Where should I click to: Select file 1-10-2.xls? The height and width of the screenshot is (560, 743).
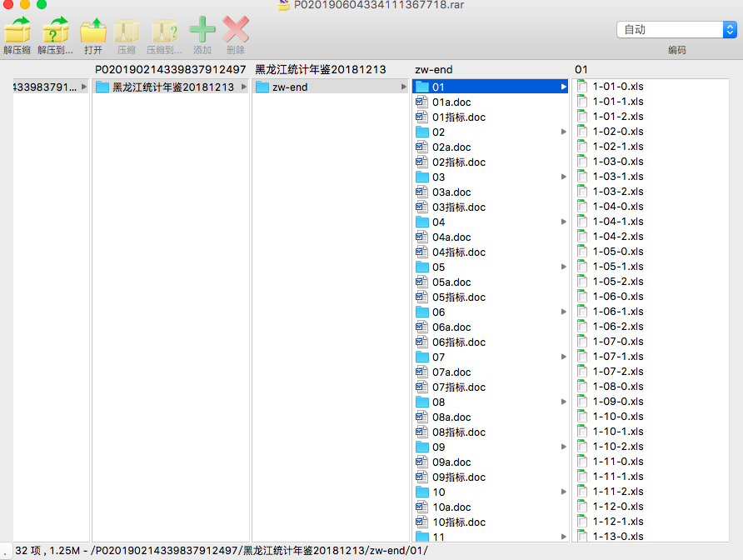click(x=650, y=446)
